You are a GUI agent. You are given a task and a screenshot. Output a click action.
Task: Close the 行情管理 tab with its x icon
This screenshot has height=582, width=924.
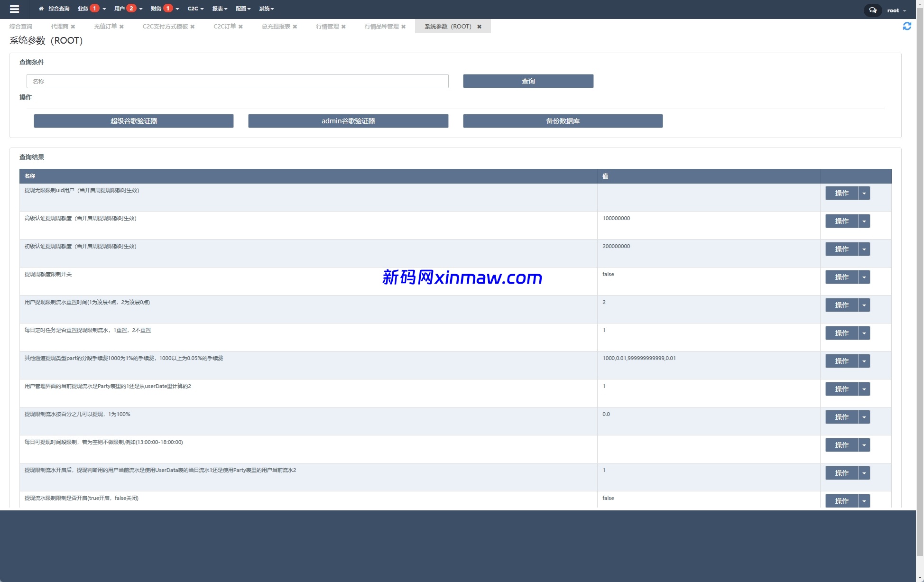tap(343, 27)
